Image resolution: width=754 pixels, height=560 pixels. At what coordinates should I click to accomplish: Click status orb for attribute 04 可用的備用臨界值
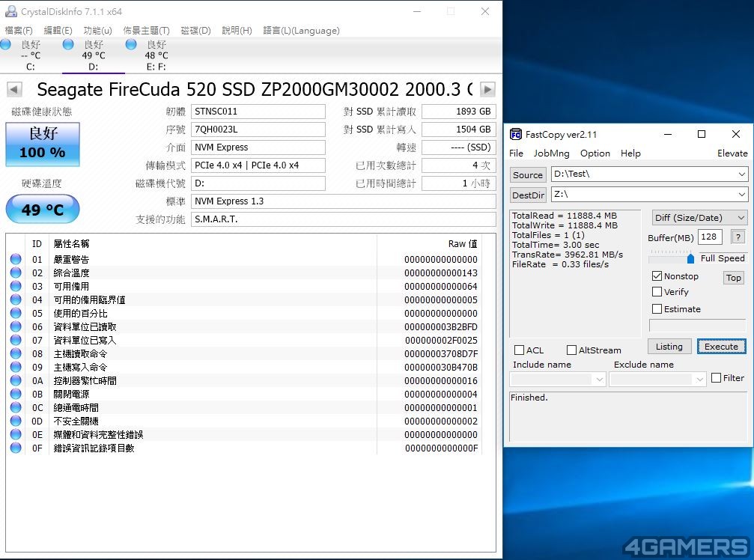16,299
